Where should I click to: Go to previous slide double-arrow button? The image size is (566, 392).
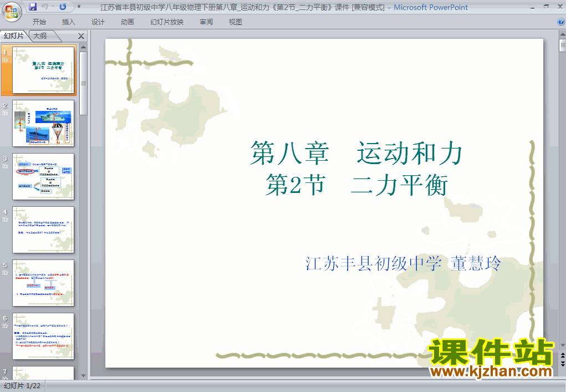click(563, 355)
